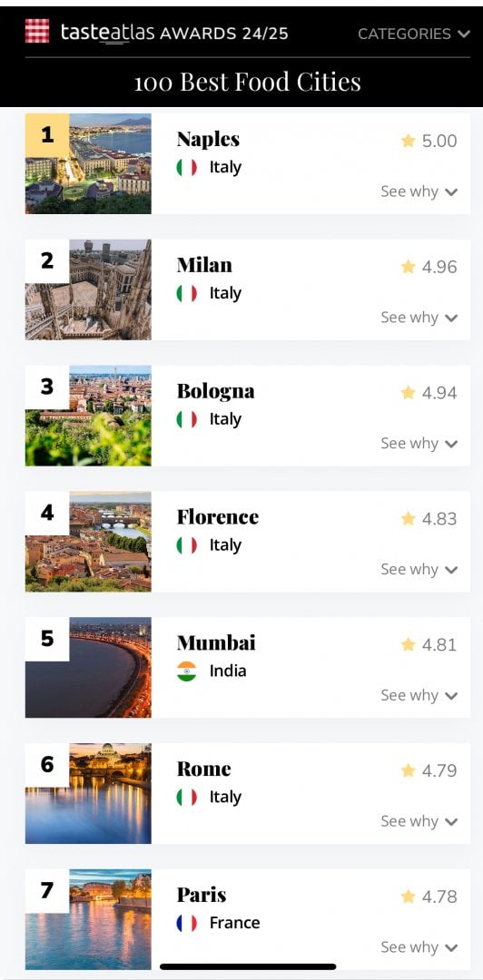Click the TasteAtlas checkered logo icon

[37, 31]
